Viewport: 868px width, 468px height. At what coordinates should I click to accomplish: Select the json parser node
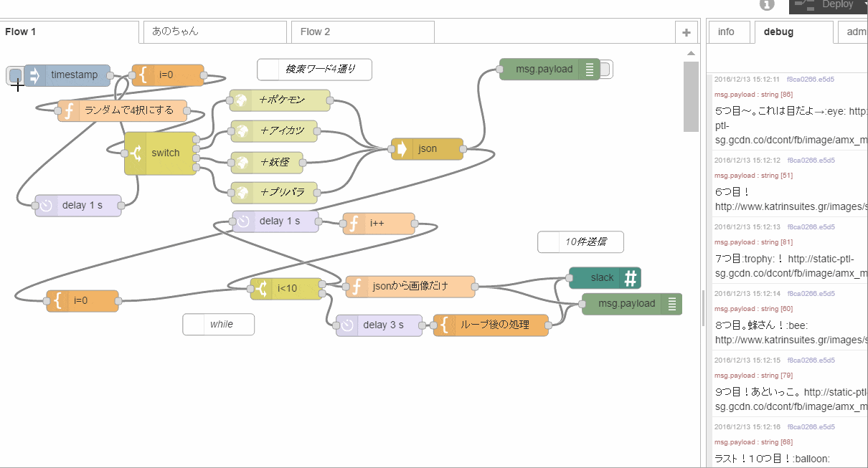pyautogui.click(x=428, y=149)
